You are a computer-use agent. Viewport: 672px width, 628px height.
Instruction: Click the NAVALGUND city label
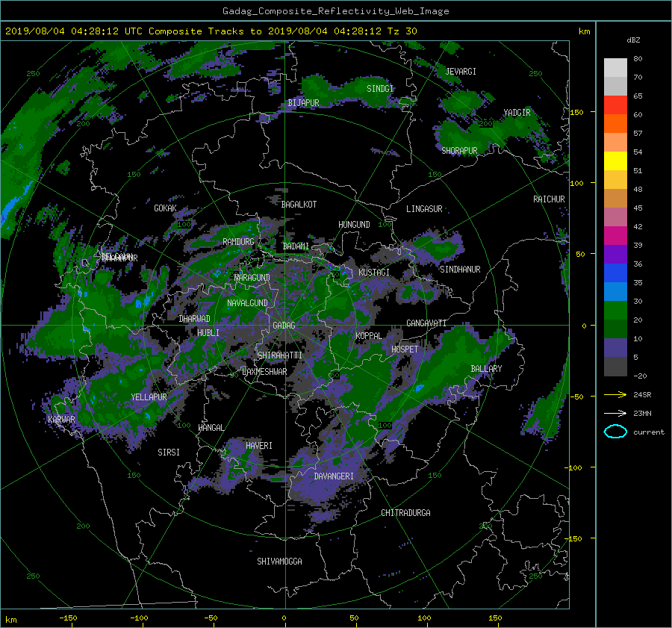click(x=247, y=303)
